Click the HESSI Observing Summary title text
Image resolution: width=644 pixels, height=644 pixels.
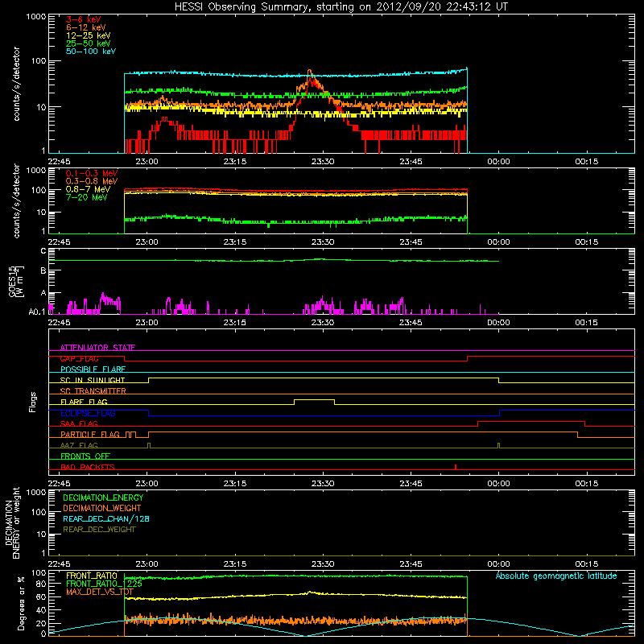tap(341, 7)
